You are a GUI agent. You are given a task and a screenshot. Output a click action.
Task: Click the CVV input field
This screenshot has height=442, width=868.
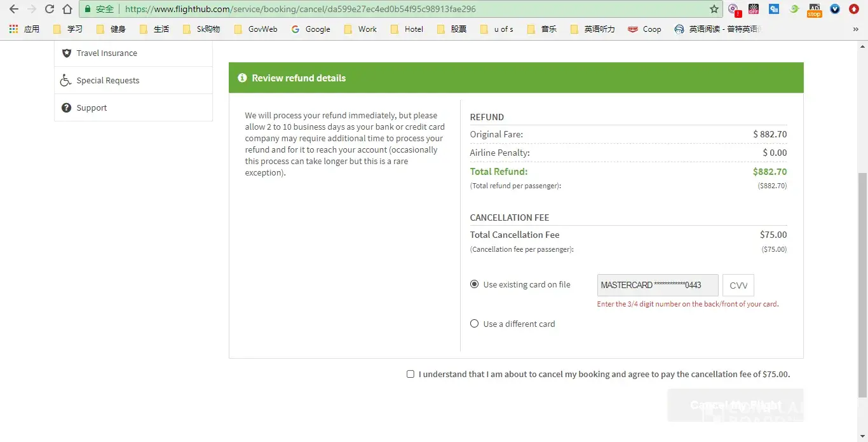click(738, 285)
